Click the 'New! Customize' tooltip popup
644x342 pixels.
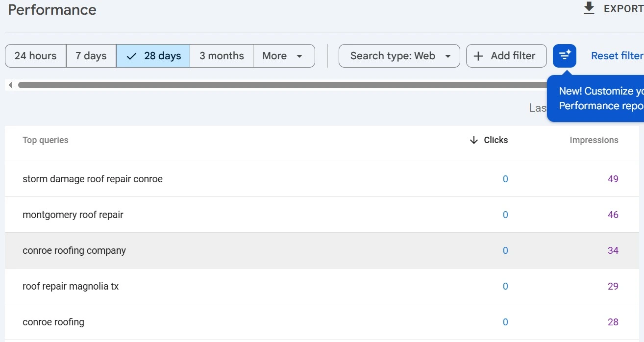(595, 98)
